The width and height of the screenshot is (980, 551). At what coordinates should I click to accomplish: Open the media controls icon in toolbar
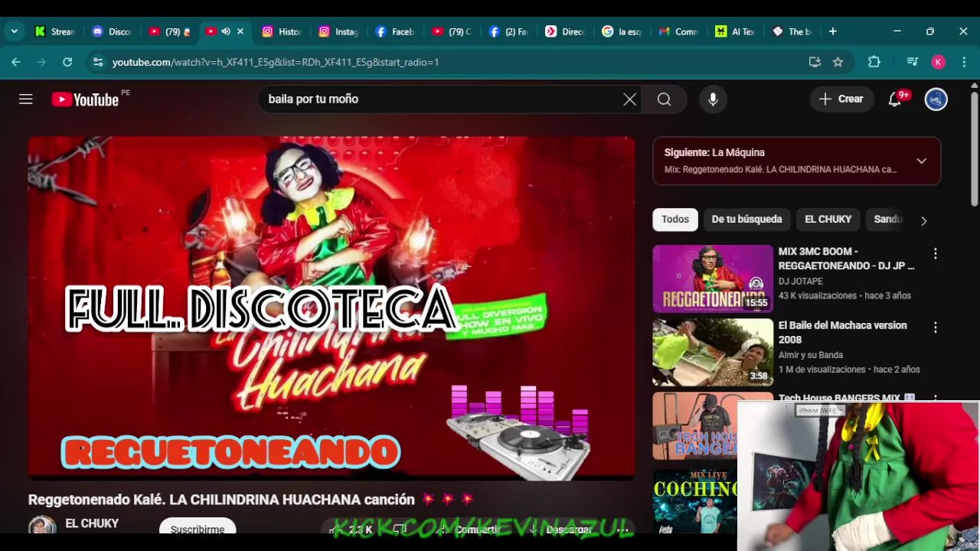click(x=912, y=62)
